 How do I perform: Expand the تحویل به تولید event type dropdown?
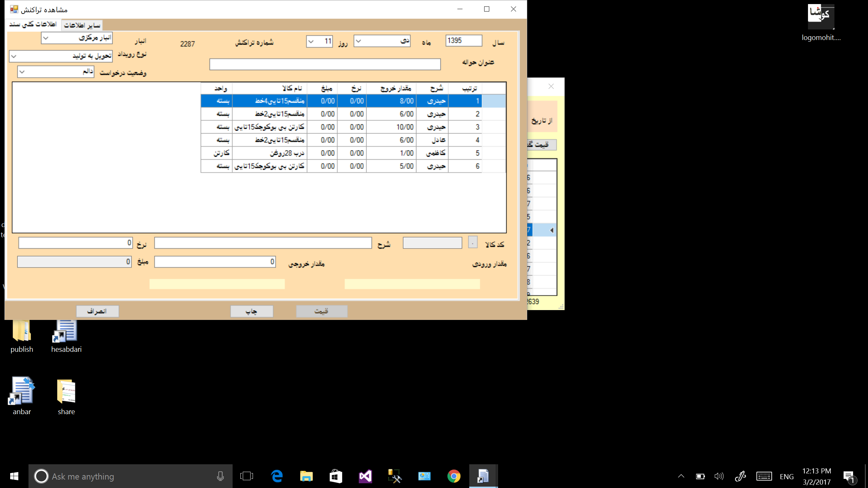coord(14,56)
